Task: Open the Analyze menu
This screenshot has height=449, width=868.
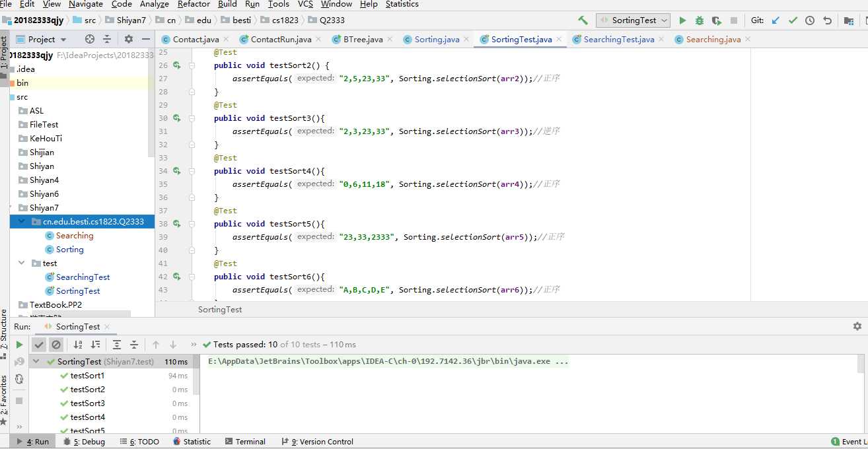Action: click(155, 4)
